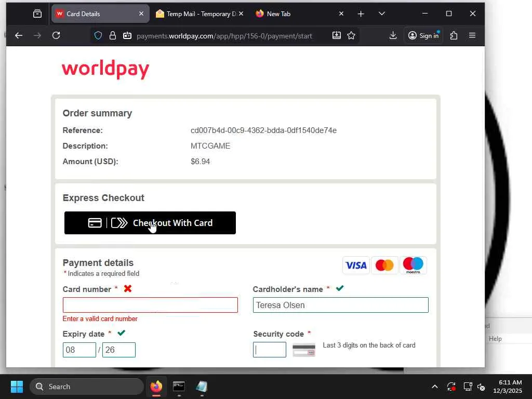
Task: Bookmark this page with the star
Action: click(351, 36)
